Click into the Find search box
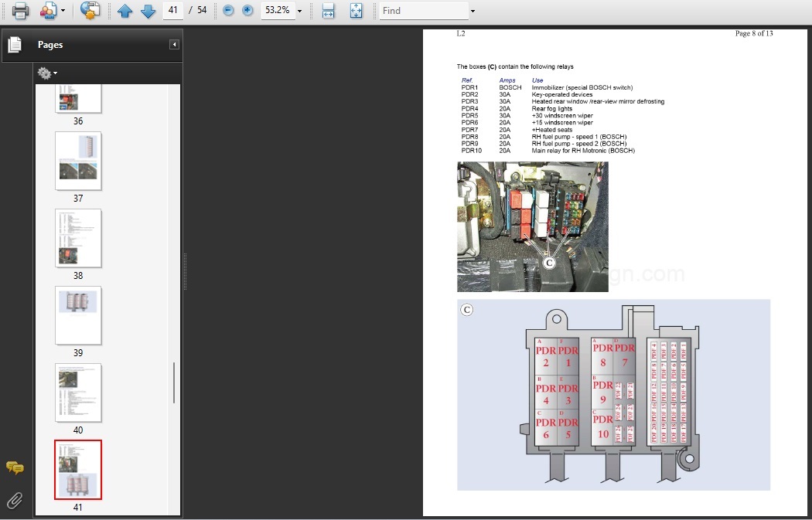Viewport: 812px width, 520px height. (x=424, y=10)
